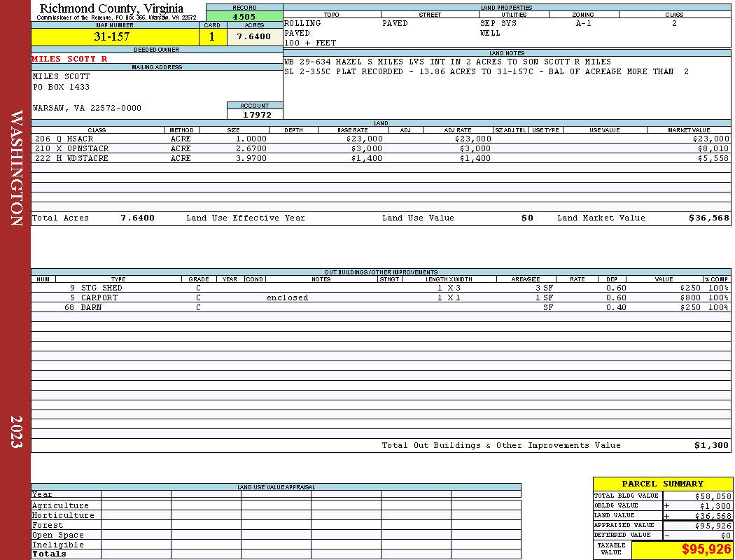Screen dimensions: 735x560
Task: Click mailing address PO BOX 1433
Action: [61, 87]
